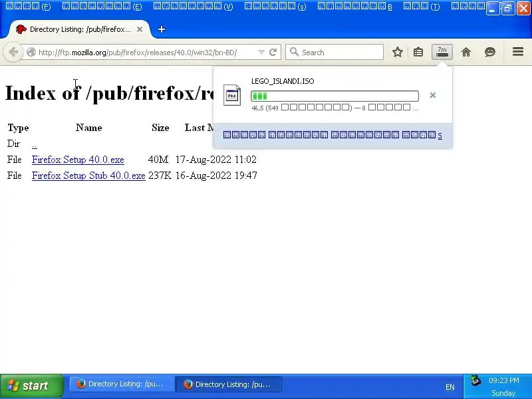Click the 40M size cell
532x399 pixels.
pyautogui.click(x=158, y=160)
